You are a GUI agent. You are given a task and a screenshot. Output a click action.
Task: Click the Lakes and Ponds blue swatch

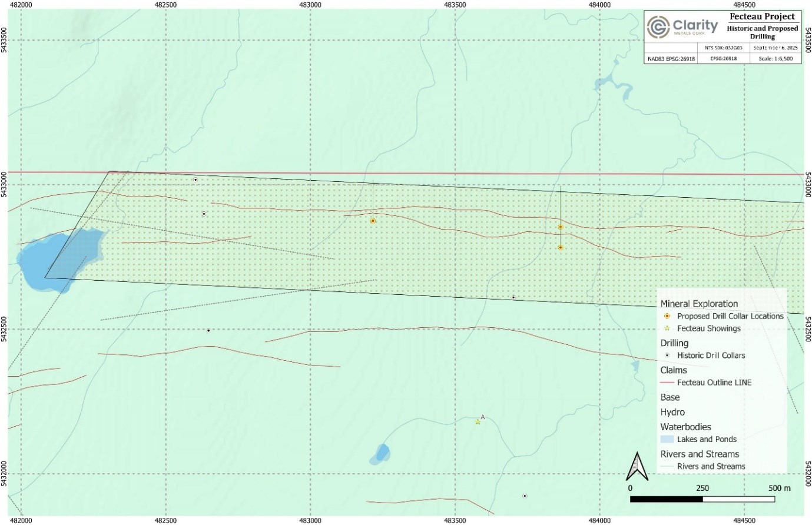[x=667, y=439]
